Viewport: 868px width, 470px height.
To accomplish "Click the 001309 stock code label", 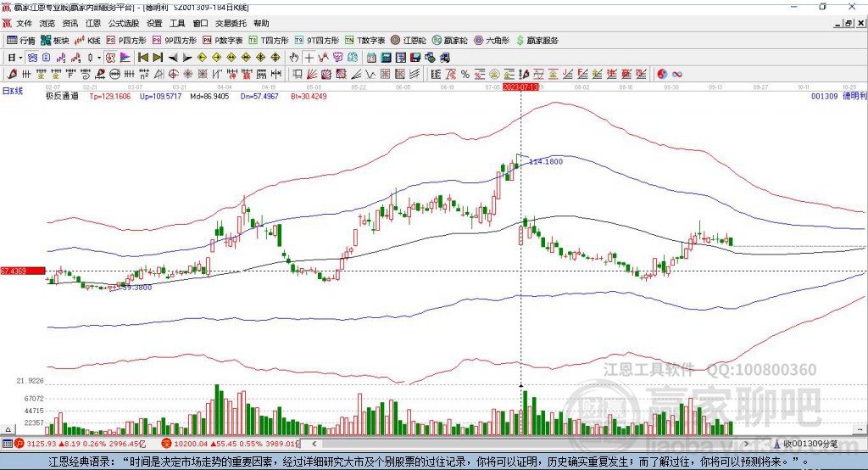I will (x=824, y=96).
